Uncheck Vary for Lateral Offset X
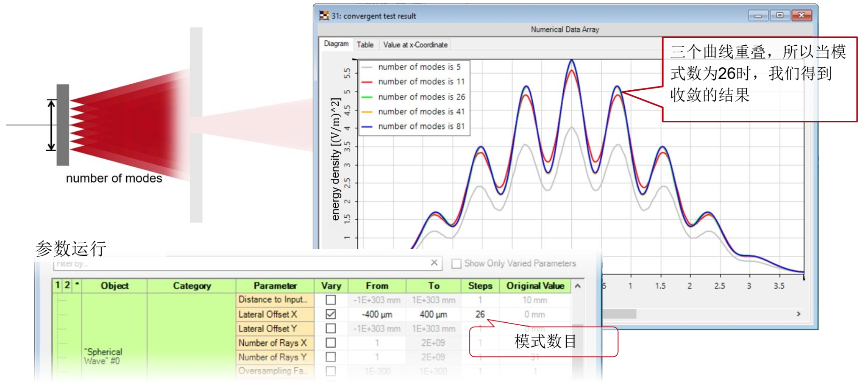868x385 pixels. point(331,314)
